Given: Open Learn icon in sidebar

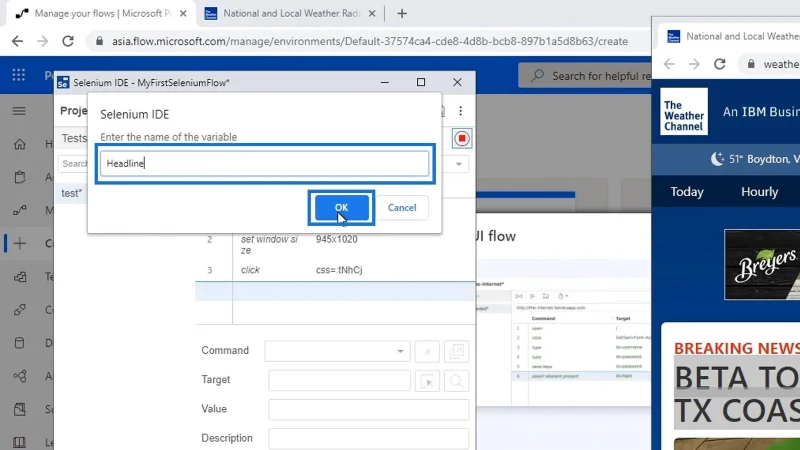Looking at the screenshot, I should point(19,442).
